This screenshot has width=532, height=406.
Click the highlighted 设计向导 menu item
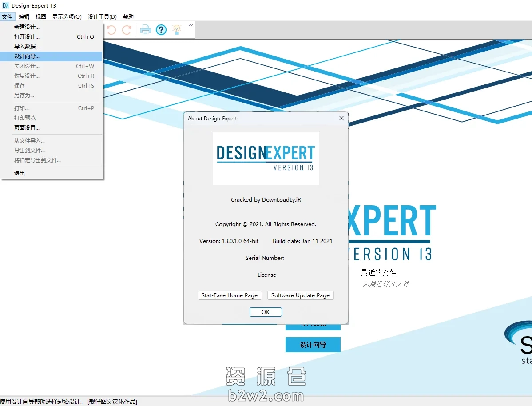27,56
